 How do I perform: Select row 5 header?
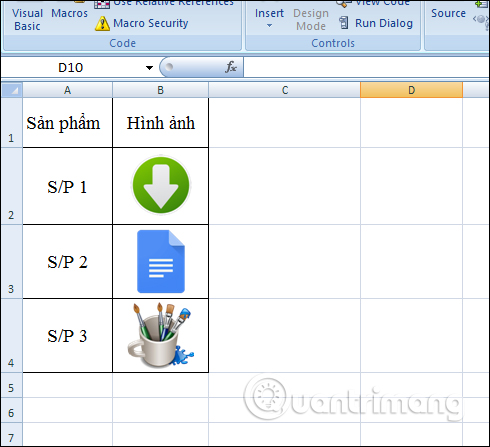(x=11, y=388)
